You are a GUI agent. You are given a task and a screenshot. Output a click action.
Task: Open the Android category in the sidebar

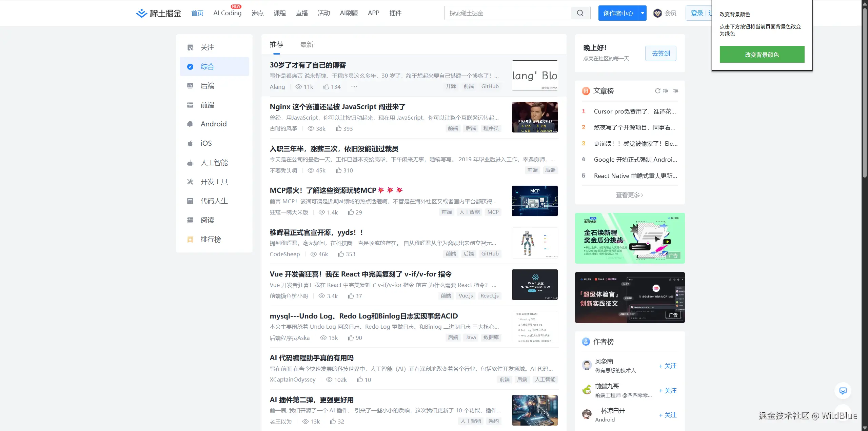(213, 124)
